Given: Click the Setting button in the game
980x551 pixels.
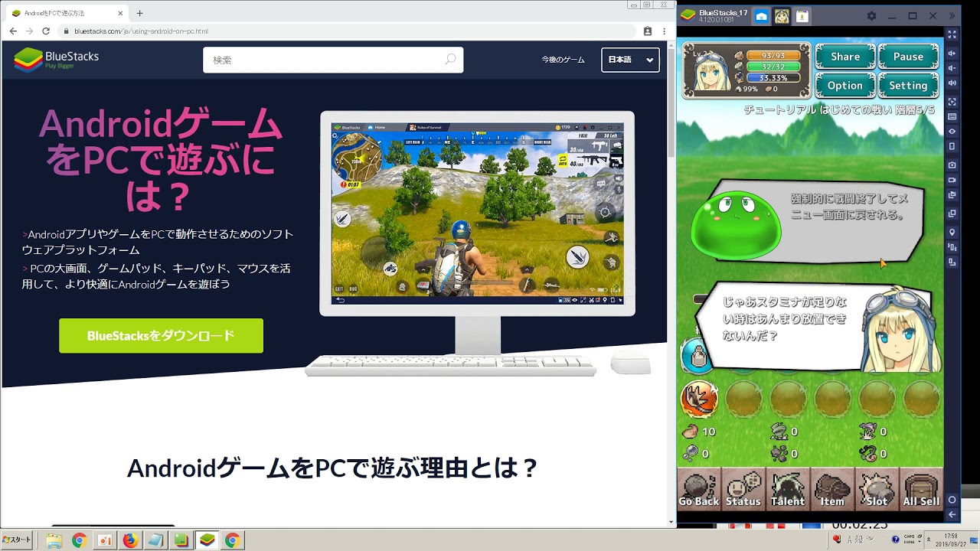Looking at the screenshot, I should [x=908, y=86].
